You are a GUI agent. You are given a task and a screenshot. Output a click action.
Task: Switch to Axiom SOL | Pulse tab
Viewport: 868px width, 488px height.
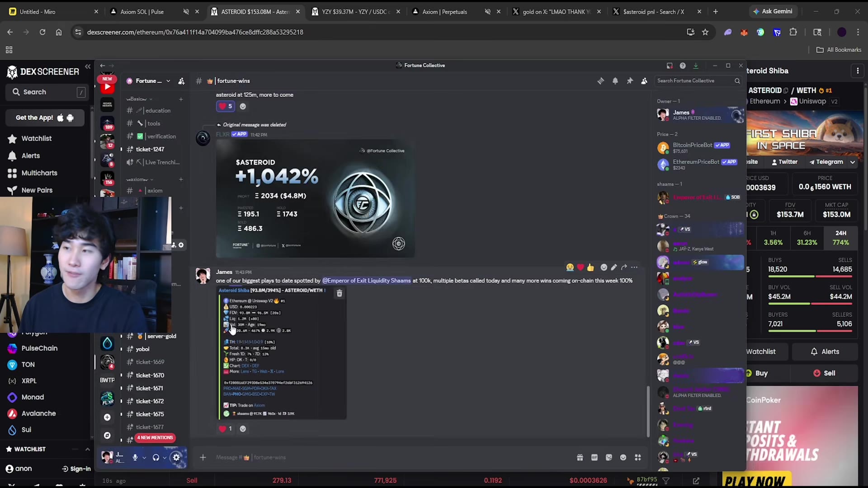point(155,12)
